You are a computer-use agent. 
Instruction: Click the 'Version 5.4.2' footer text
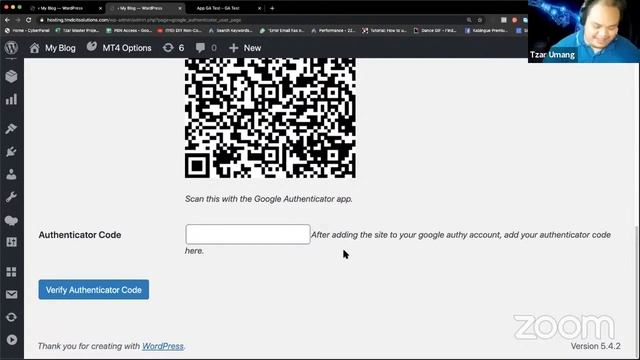pyautogui.click(x=596, y=346)
